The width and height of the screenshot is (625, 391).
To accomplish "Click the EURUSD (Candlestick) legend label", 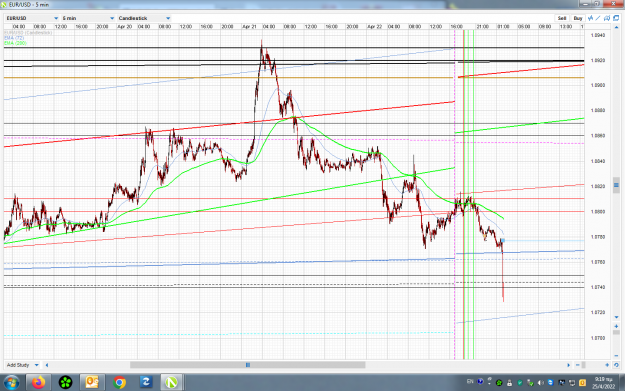I will [28, 33].
